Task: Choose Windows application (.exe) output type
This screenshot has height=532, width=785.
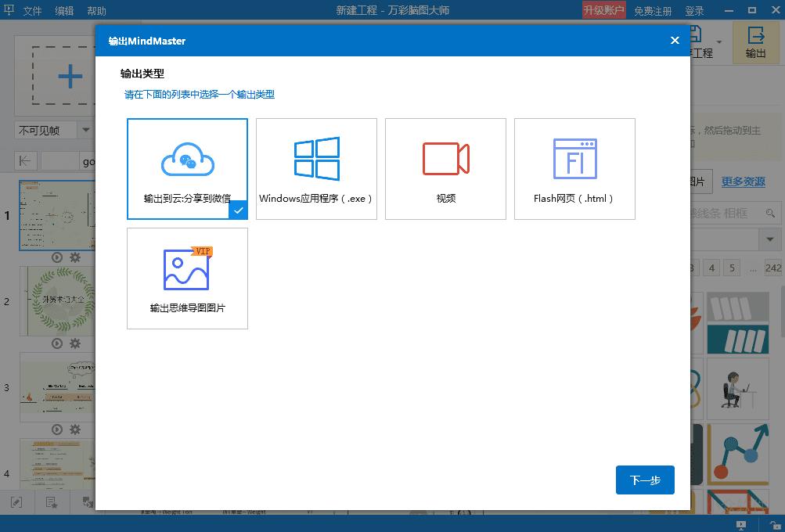Action: [316, 169]
